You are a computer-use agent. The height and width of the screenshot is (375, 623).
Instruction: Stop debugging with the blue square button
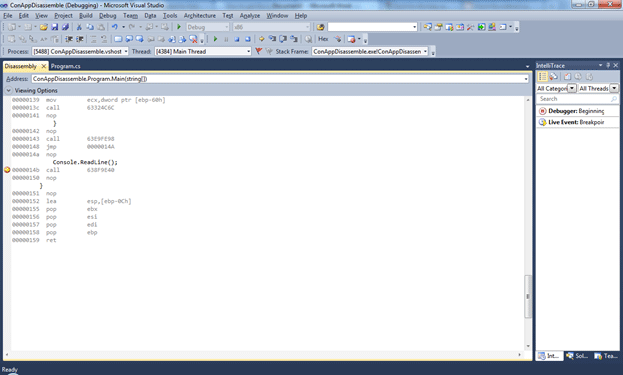coord(237,39)
